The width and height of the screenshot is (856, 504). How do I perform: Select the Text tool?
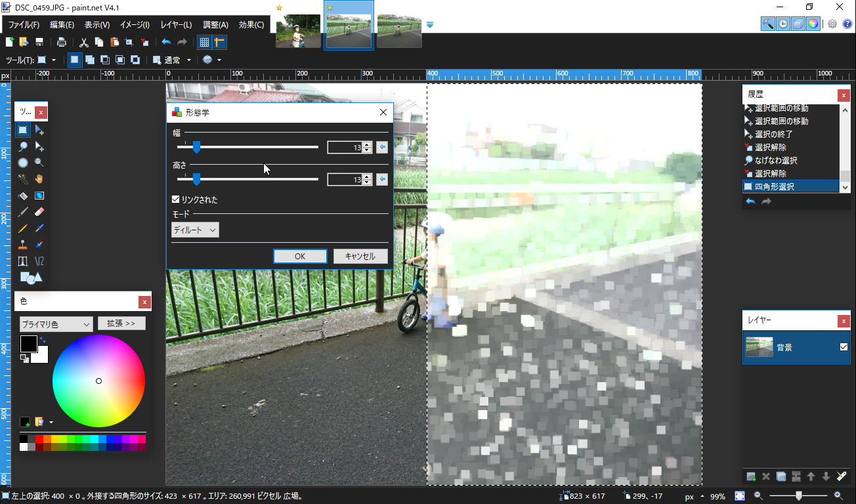pyautogui.click(x=23, y=261)
